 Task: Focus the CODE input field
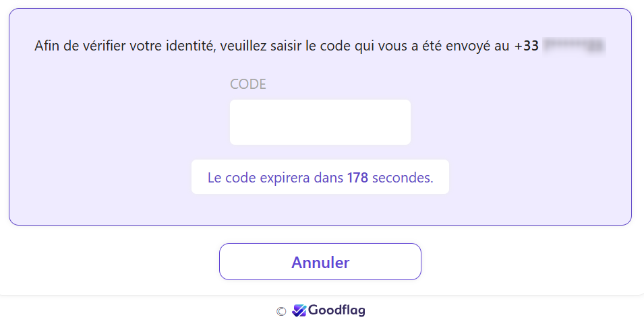pos(320,122)
